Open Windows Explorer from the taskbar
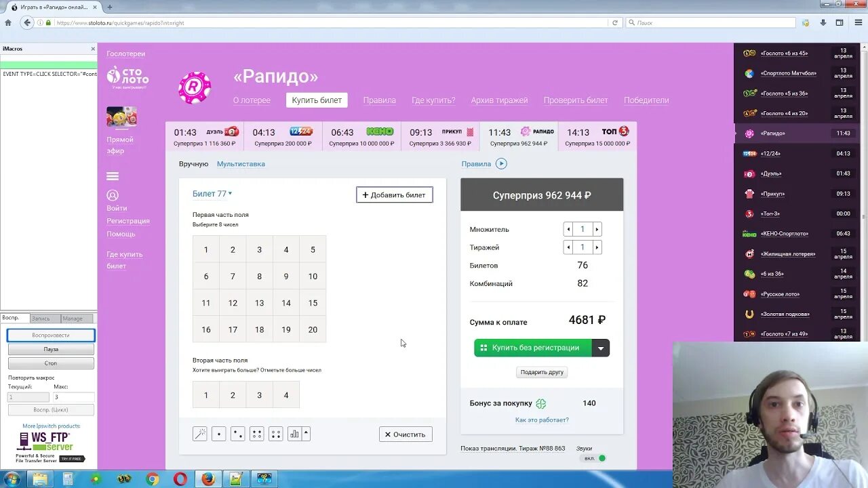Image resolution: width=868 pixels, height=488 pixels. [40, 479]
